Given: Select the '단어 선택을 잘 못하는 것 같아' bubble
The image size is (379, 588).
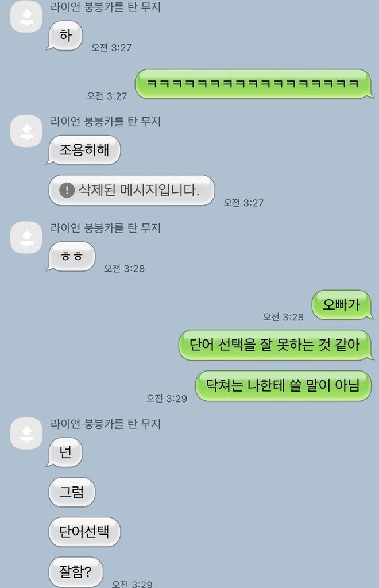Looking at the screenshot, I should point(276,345).
